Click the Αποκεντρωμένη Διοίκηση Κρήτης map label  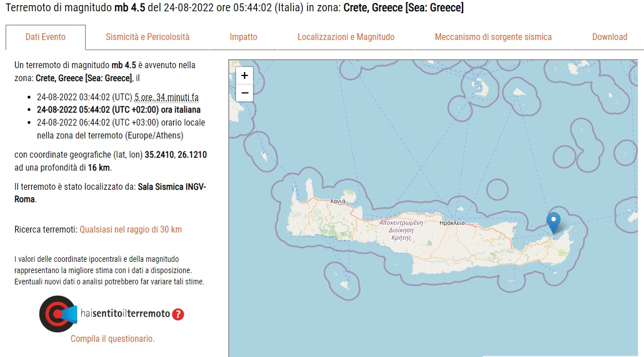(x=401, y=230)
